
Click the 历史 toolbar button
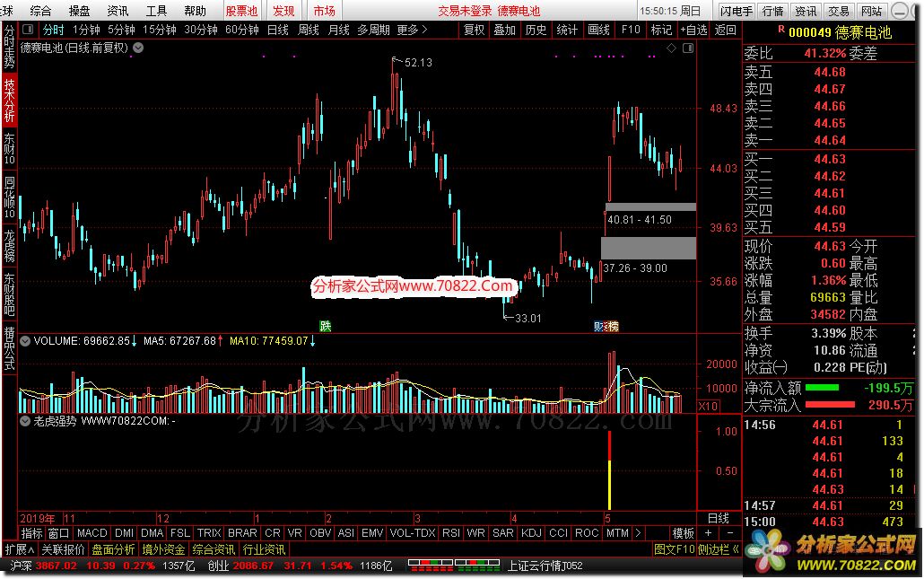(536, 30)
